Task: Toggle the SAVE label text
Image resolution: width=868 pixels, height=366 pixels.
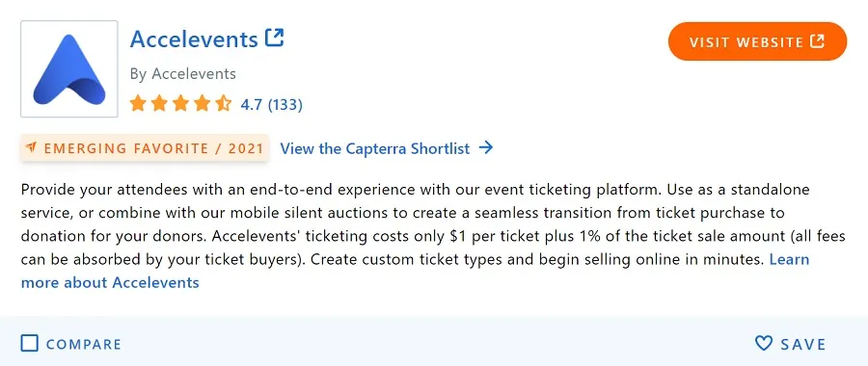Action: click(803, 345)
